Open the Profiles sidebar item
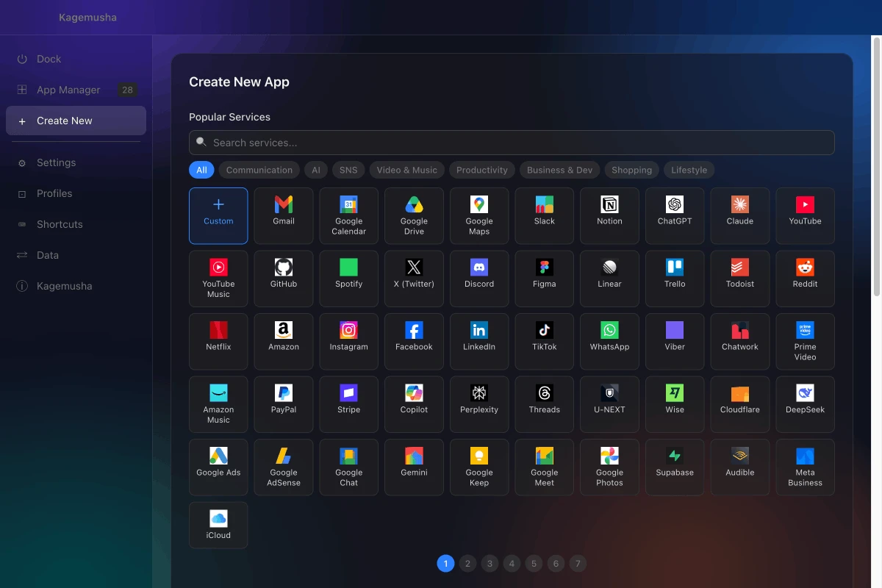Viewport: 882px width, 588px height. (76, 193)
